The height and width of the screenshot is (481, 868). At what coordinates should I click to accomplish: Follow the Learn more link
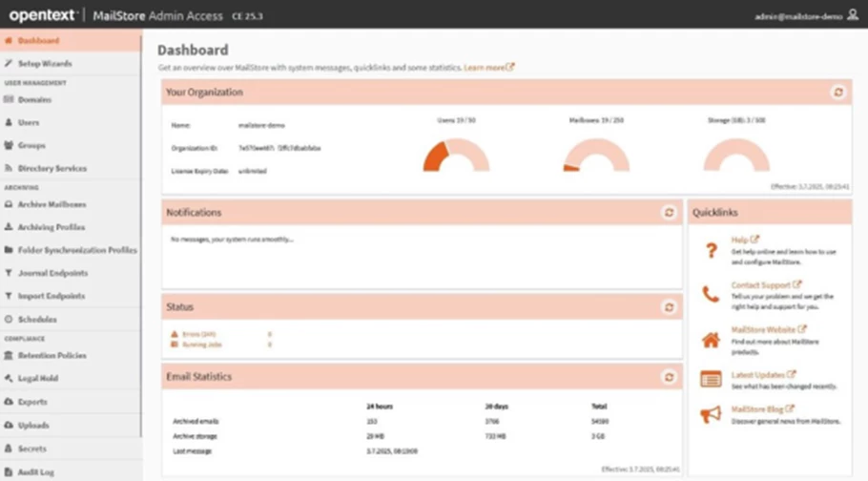click(x=488, y=68)
